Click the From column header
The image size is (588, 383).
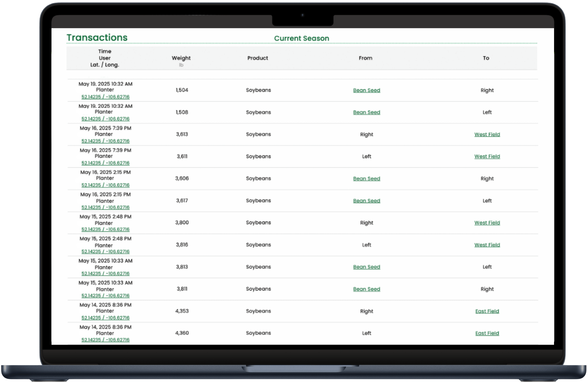click(x=366, y=58)
